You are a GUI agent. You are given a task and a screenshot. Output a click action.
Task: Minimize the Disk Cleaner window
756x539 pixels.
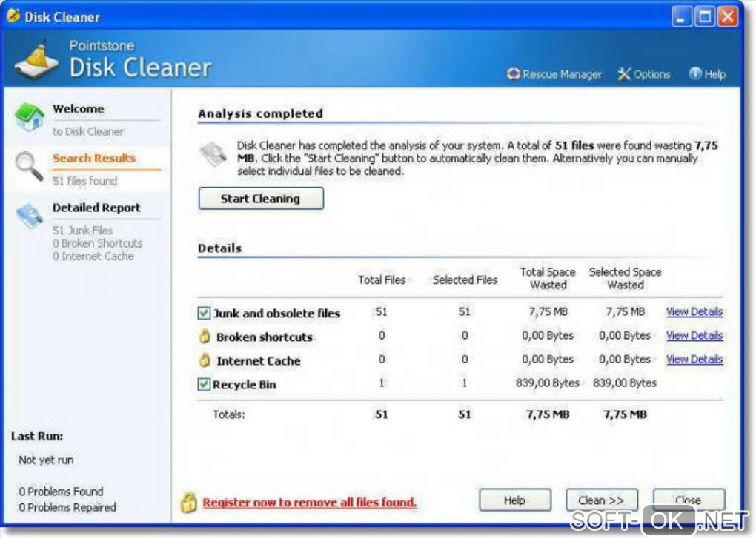[x=681, y=17]
